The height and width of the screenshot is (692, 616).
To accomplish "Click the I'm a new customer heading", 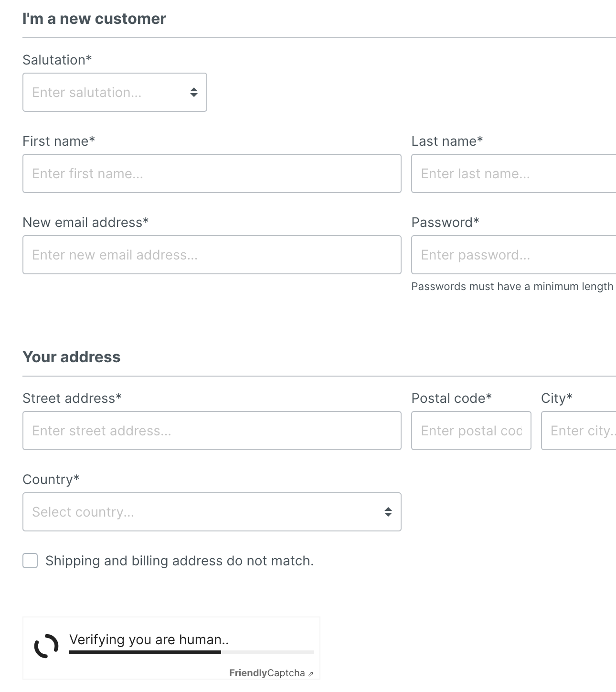I will tap(94, 18).
